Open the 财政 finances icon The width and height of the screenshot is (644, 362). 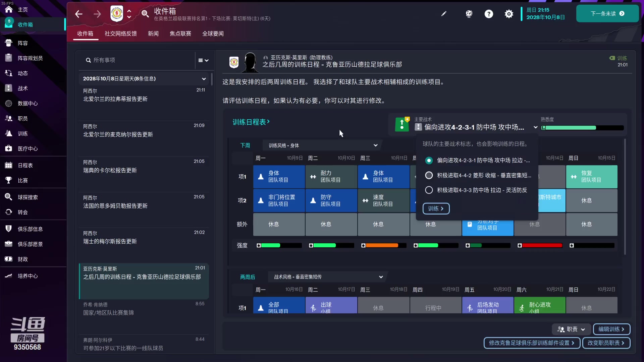(9, 259)
